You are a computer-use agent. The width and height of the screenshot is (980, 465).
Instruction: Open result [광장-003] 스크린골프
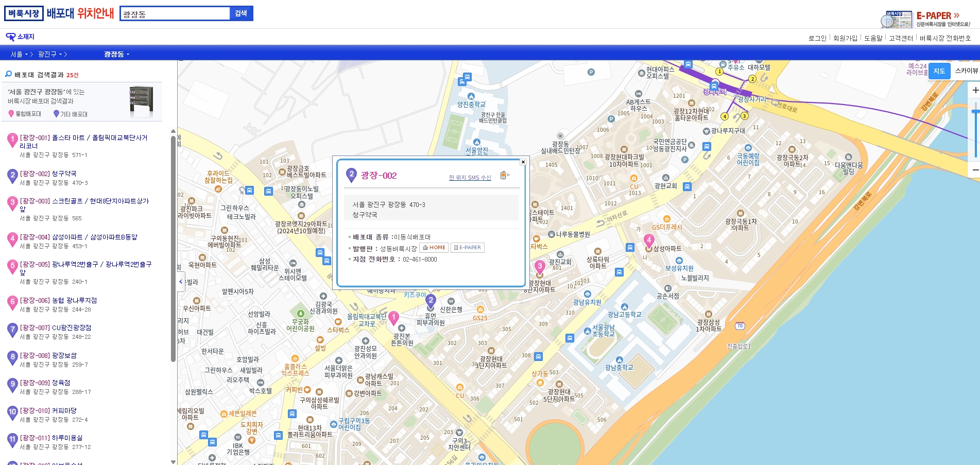(x=84, y=204)
